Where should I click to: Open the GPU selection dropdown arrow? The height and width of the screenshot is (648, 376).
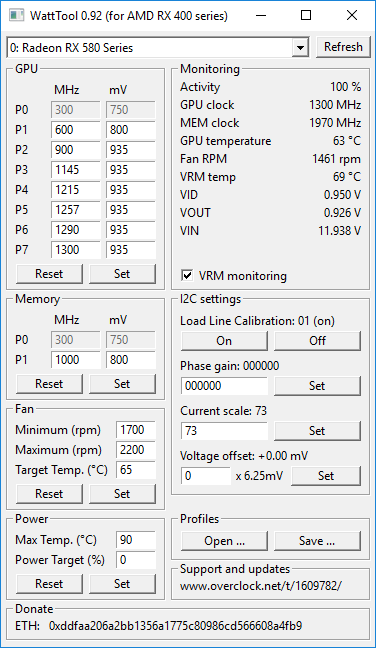[x=300, y=48]
